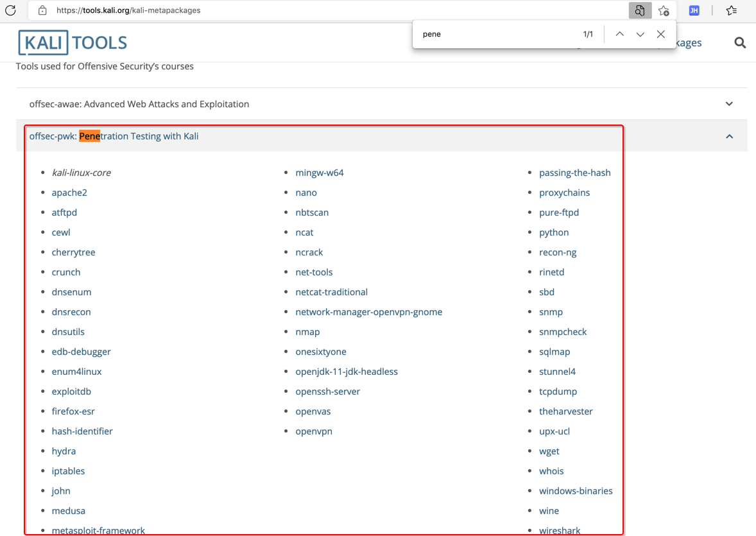The height and width of the screenshot is (536, 756).
Task: Open the pure-ftpd link
Action: (559, 212)
